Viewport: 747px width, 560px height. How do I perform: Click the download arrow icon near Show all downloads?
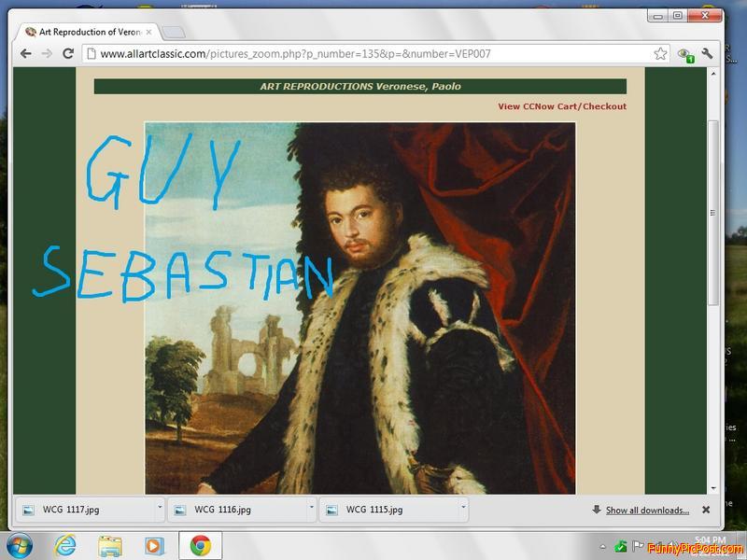tap(597, 510)
